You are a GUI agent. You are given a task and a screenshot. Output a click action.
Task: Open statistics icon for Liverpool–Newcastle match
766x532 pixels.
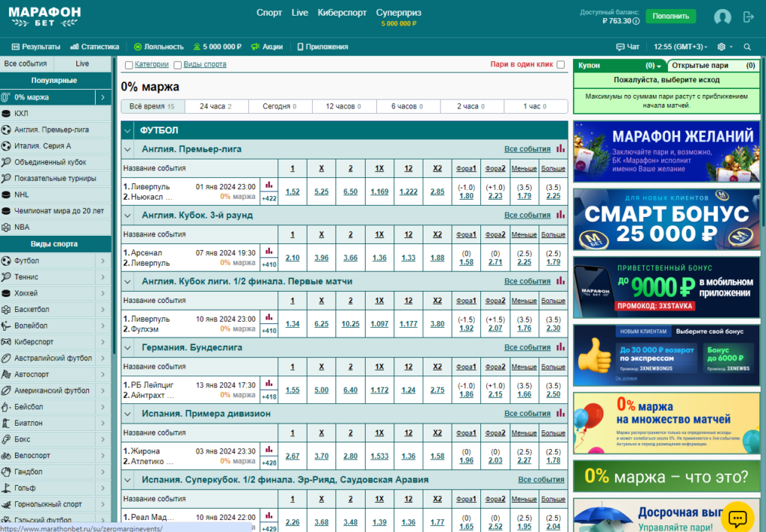pyautogui.click(x=269, y=185)
